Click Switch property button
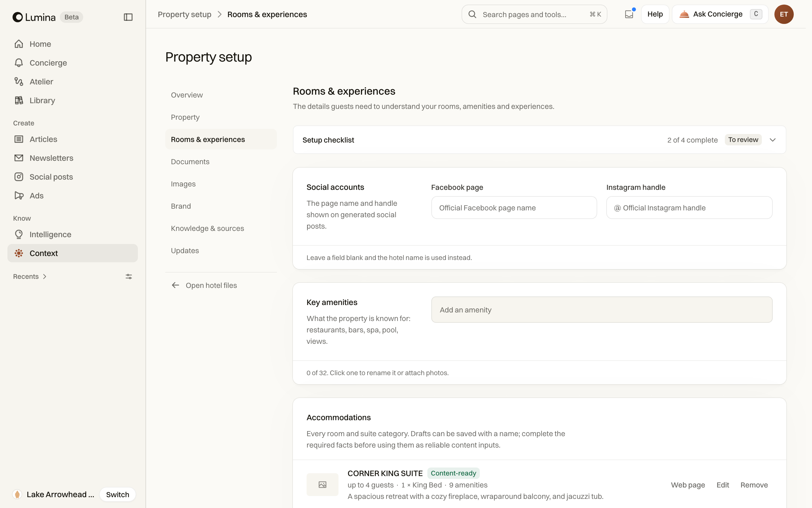Viewport: 812px width, 508px height. pos(118,495)
